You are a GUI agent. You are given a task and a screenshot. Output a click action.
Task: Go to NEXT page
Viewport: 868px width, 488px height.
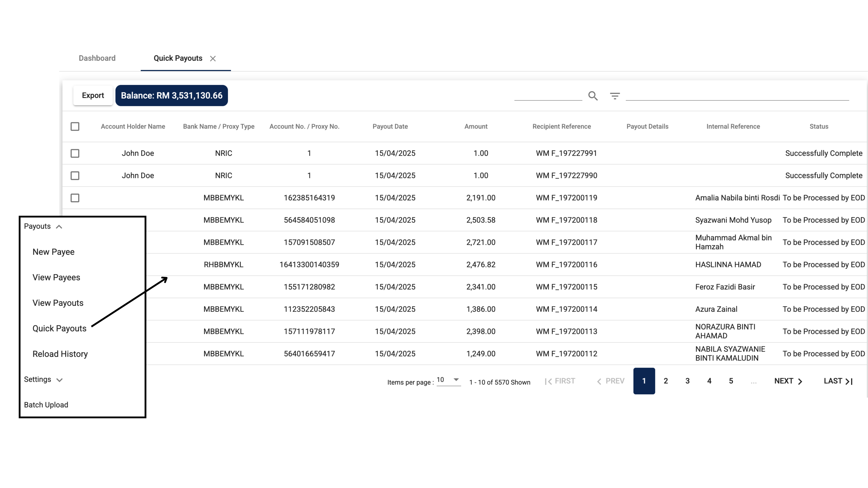point(788,381)
